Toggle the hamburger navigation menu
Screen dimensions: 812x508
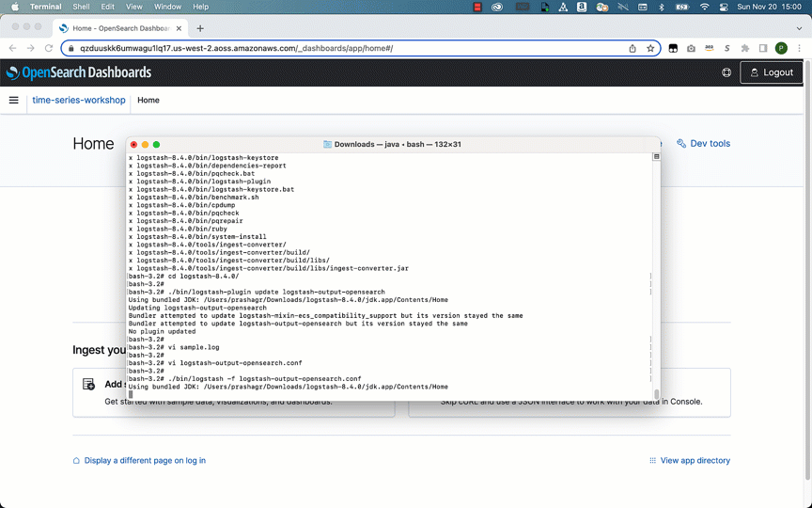pos(14,100)
